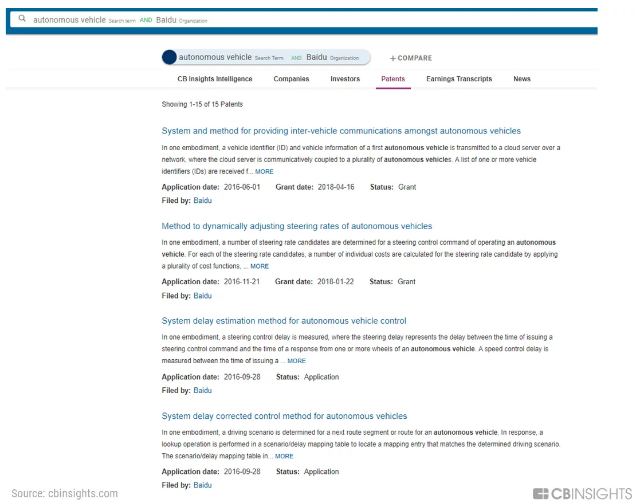Click 'Baidu' organization term in top search bar
Image resolution: width=637 pixels, height=504 pixels.
166,20
